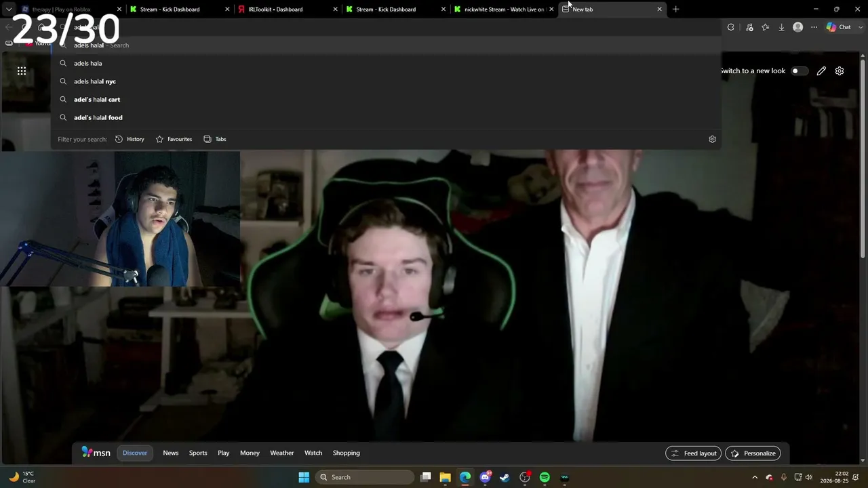Screen dimensions: 868x488
Task: Open the media control music icon
Action: [x=749, y=27]
